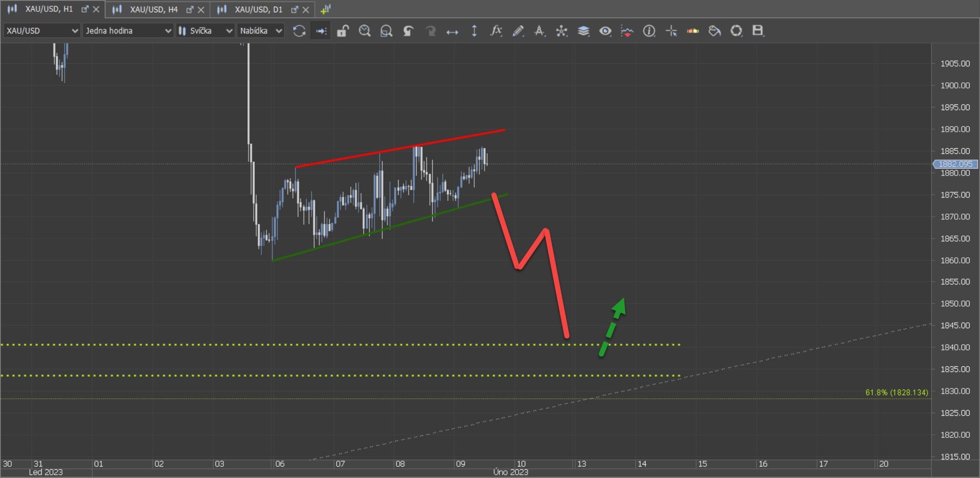Open the paint bucket chart theme icon
Screen dimensions: 980x478
[715, 31]
